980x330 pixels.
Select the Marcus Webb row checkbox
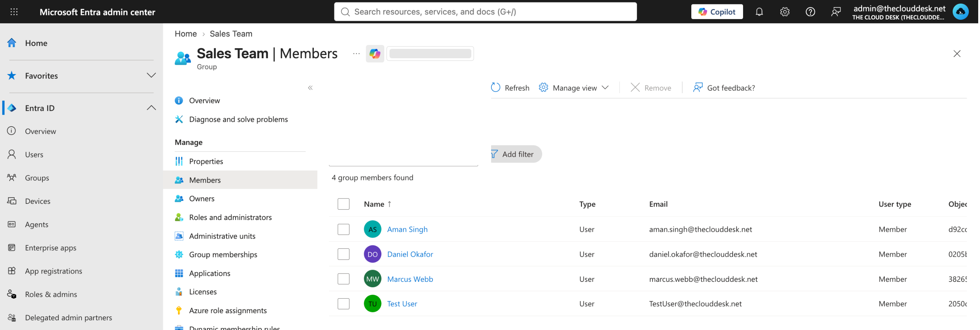[344, 279]
